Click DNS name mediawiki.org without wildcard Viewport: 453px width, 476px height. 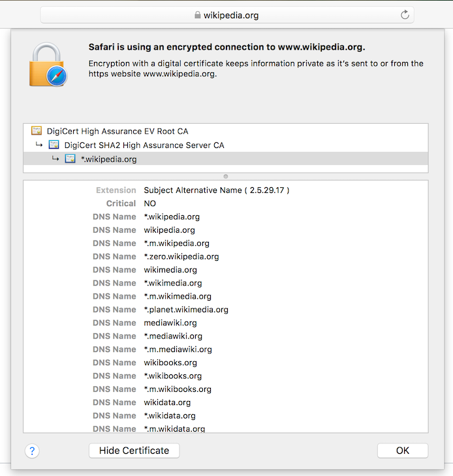170,323
